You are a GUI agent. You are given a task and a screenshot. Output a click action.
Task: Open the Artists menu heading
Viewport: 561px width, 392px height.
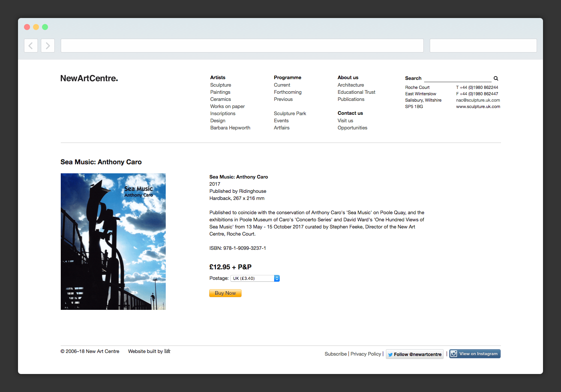(218, 77)
